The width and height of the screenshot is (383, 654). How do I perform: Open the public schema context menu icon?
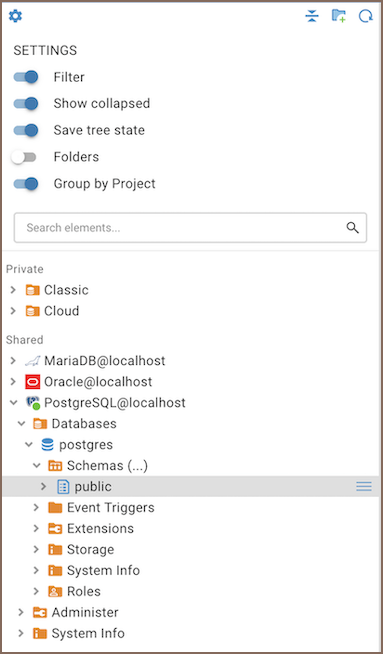(x=364, y=486)
